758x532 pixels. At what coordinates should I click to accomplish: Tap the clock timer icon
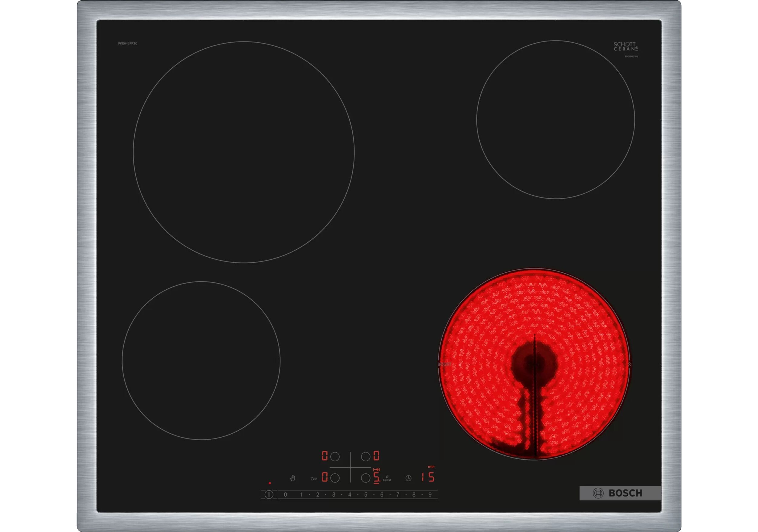tap(408, 478)
